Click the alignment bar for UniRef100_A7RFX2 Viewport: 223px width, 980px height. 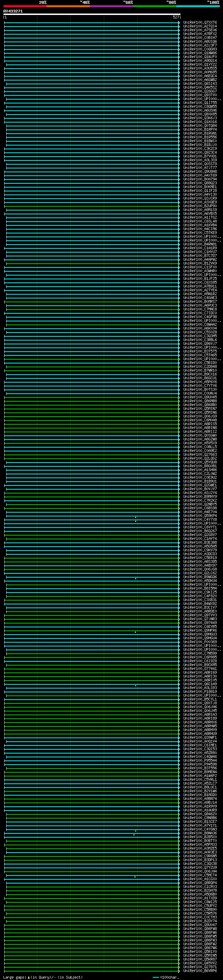coord(92,34)
